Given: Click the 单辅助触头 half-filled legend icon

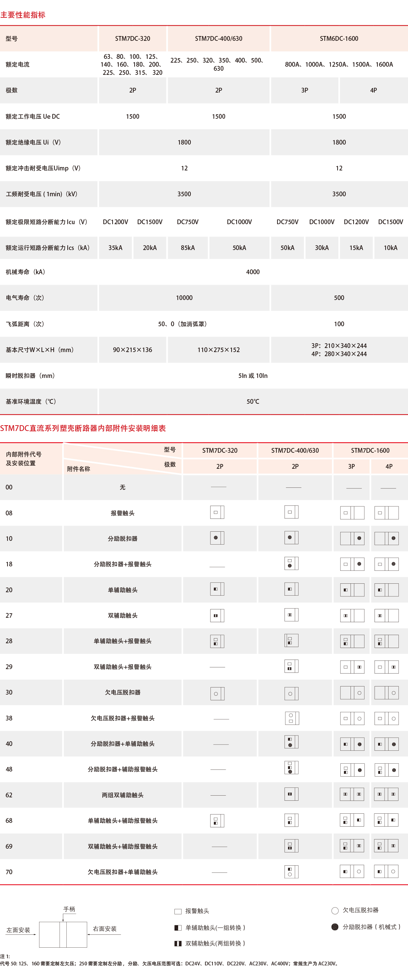Looking at the screenshot, I should point(177,928).
